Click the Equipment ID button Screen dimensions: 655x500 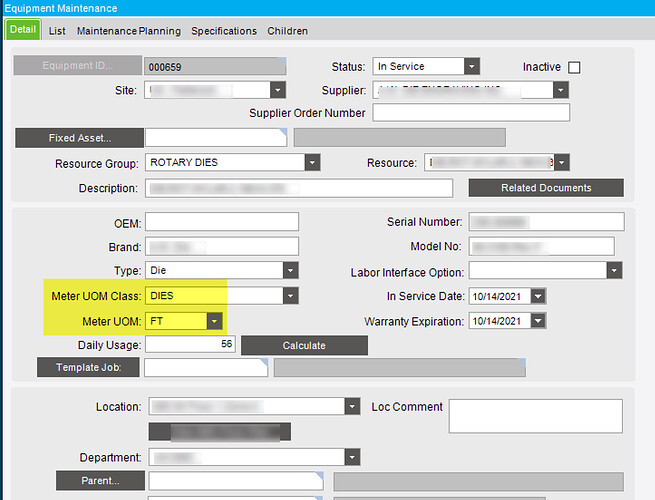(x=78, y=66)
